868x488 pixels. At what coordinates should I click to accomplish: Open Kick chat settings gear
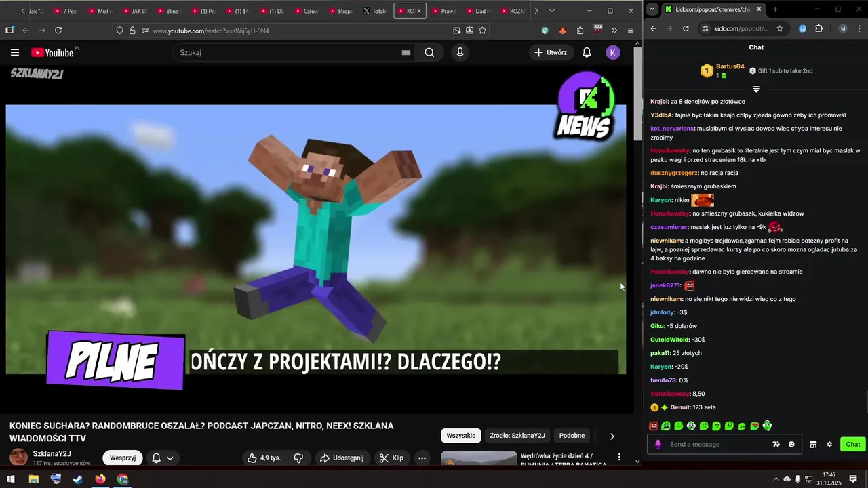(829, 444)
